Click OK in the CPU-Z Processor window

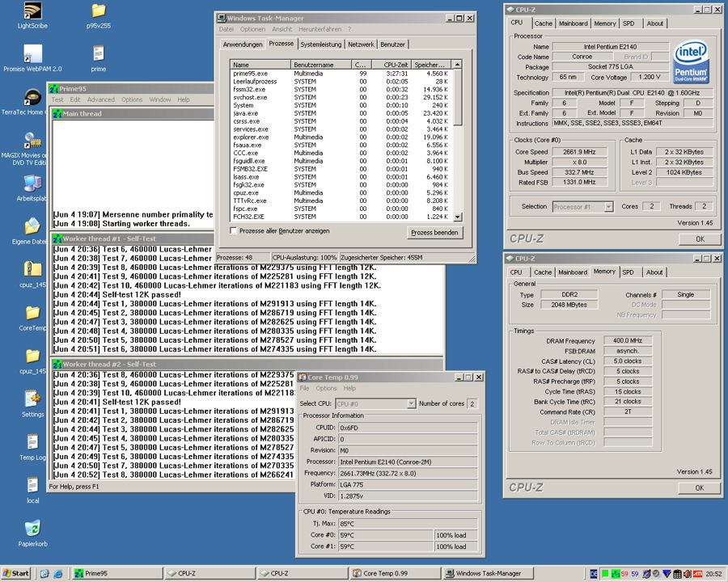pos(700,239)
